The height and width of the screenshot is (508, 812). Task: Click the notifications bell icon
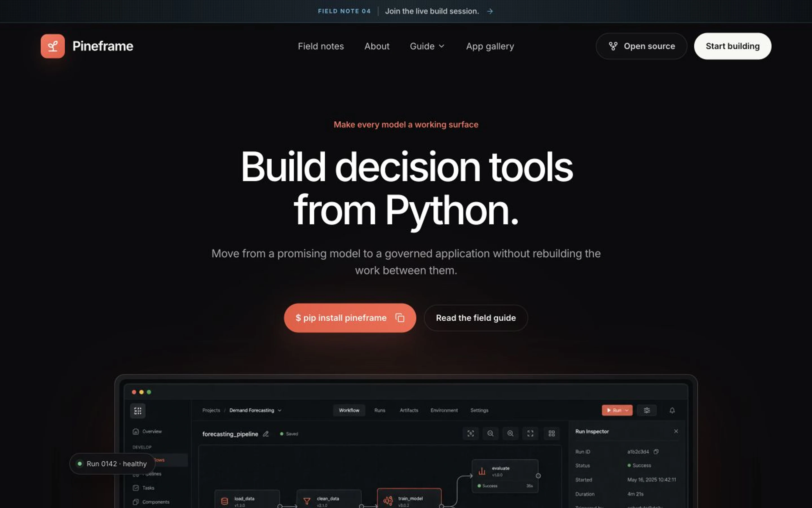coord(672,410)
